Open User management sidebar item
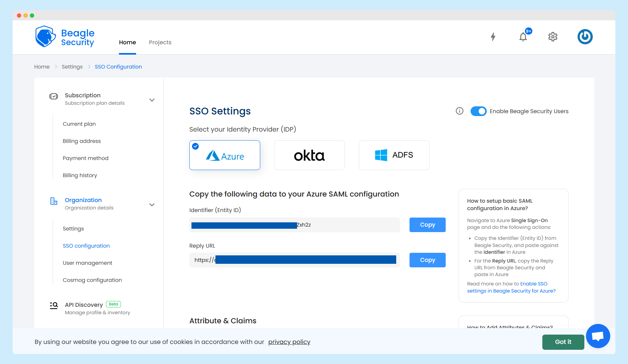 pyautogui.click(x=88, y=263)
